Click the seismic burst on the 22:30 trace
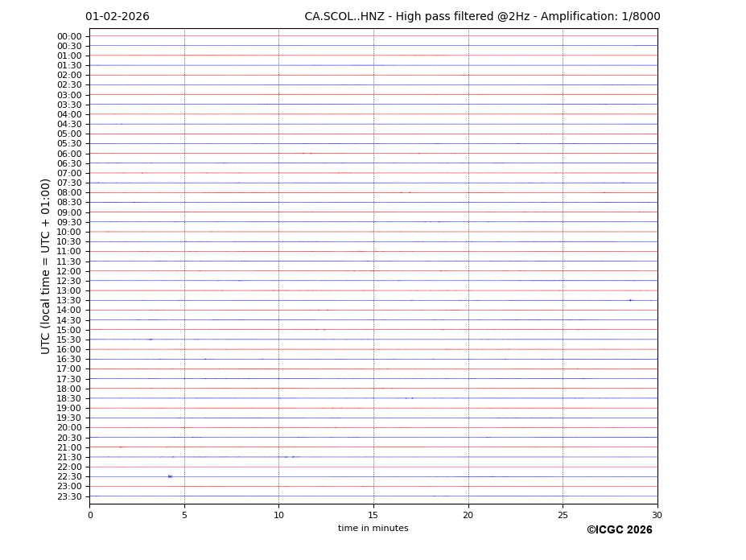 tap(170, 476)
